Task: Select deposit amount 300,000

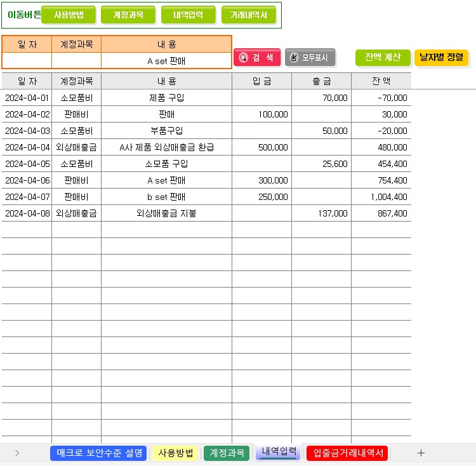Action: [261, 180]
